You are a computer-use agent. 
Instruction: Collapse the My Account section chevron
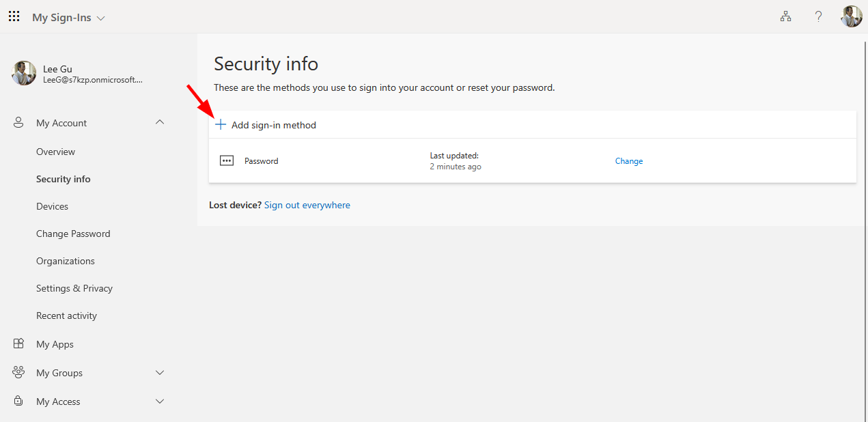[x=160, y=123]
